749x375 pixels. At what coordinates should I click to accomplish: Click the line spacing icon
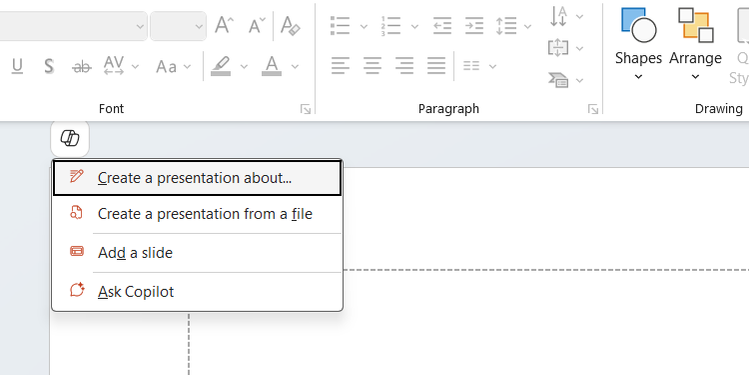coord(506,26)
